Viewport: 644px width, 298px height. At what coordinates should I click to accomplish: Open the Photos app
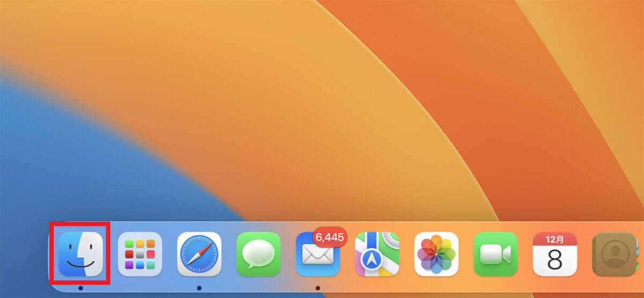point(436,254)
